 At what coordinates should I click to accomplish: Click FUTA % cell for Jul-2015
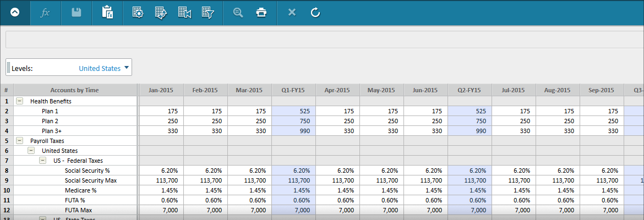[x=514, y=200]
